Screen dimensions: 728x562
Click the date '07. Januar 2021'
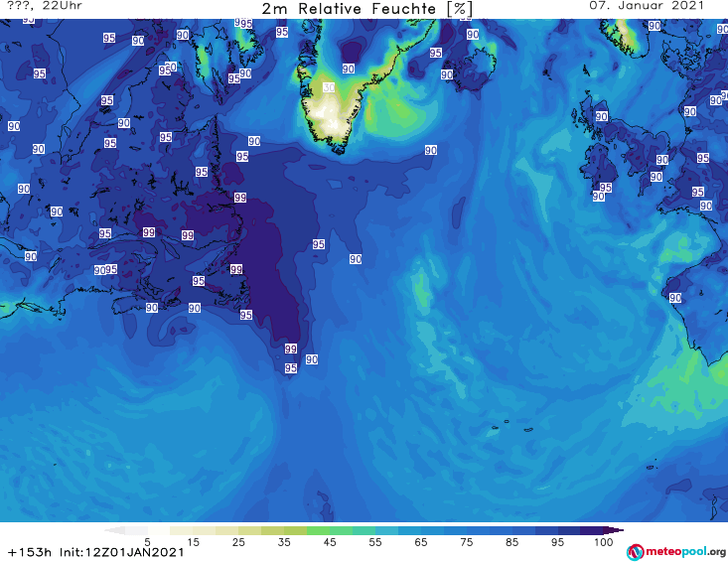click(x=647, y=6)
